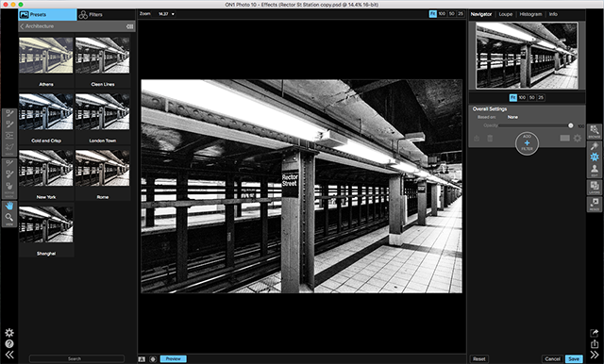Collapse the left panel arrows
This screenshot has width=604, height=364.
[9, 355]
